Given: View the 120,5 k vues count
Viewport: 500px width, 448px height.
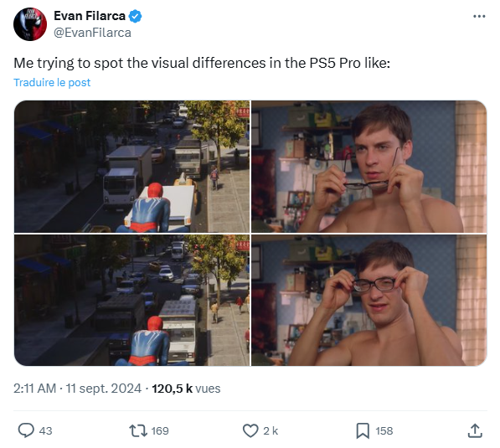Looking at the screenshot, I should click(x=186, y=389).
